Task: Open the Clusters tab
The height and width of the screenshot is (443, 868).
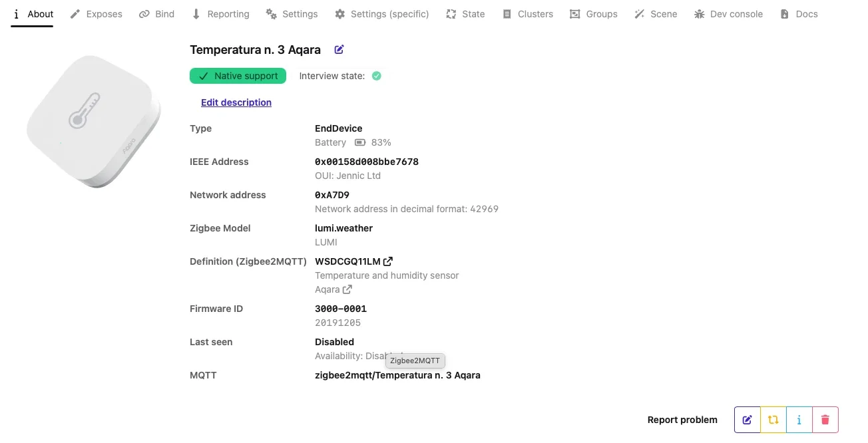Action: (527, 14)
